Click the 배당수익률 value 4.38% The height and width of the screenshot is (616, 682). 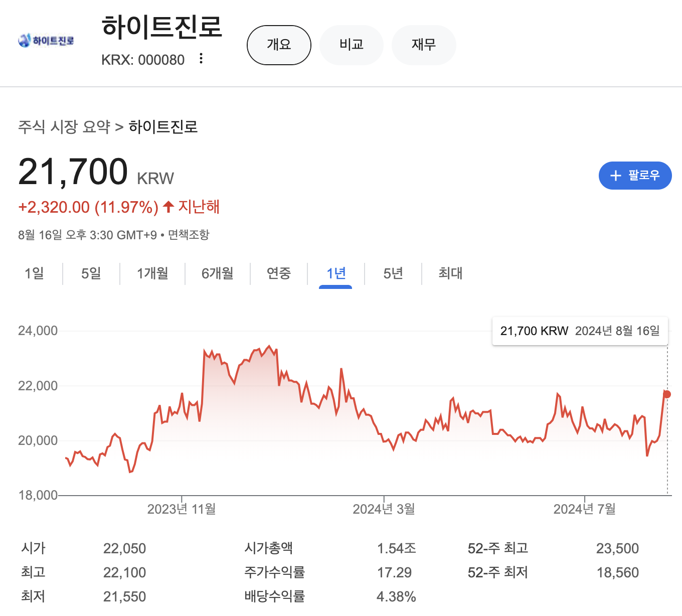[x=396, y=596]
